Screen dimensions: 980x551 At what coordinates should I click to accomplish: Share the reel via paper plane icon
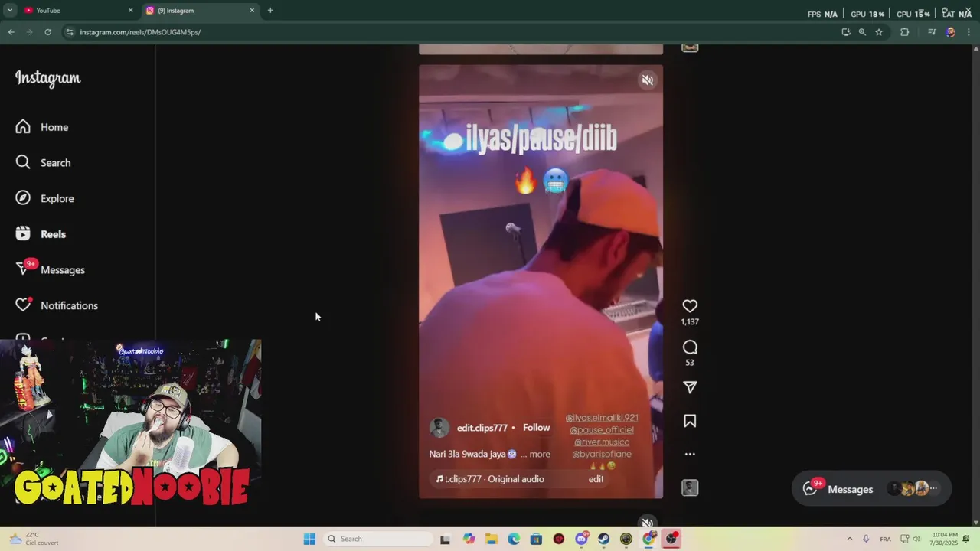690,387
